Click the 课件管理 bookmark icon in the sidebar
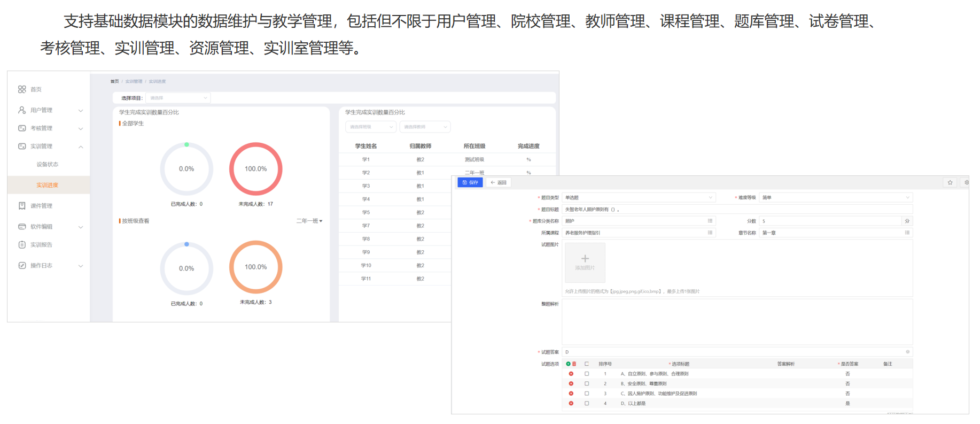The height and width of the screenshot is (424, 980). click(22, 206)
